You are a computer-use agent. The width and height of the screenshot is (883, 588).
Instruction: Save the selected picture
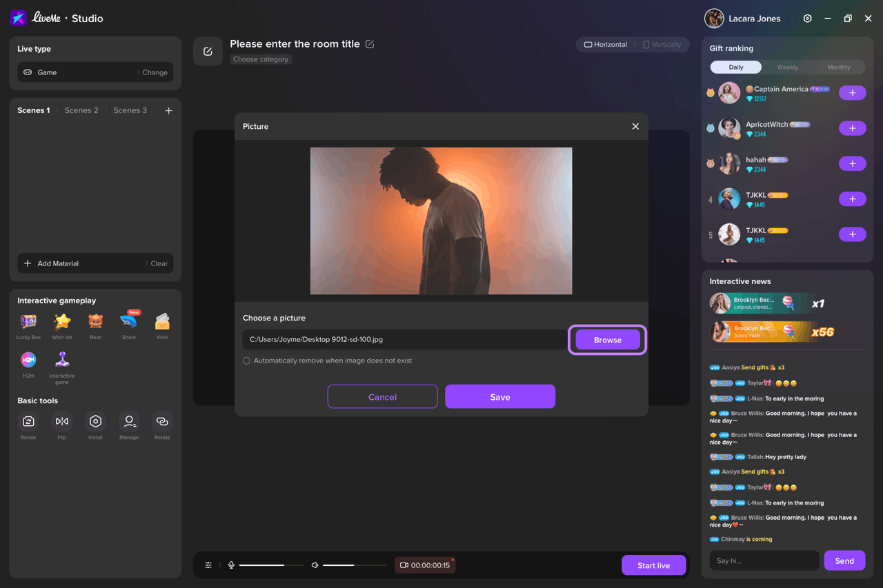click(499, 396)
